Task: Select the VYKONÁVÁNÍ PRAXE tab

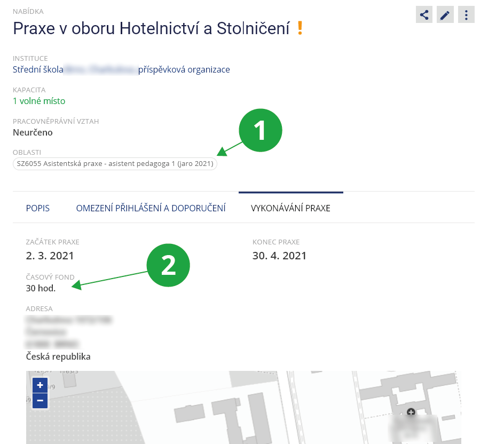Action: click(x=290, y=208)
